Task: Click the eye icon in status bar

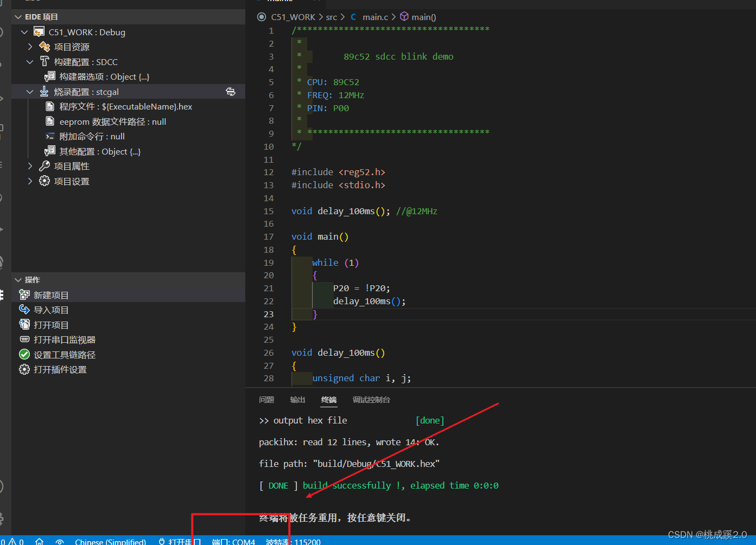Action: pos(60,542)
